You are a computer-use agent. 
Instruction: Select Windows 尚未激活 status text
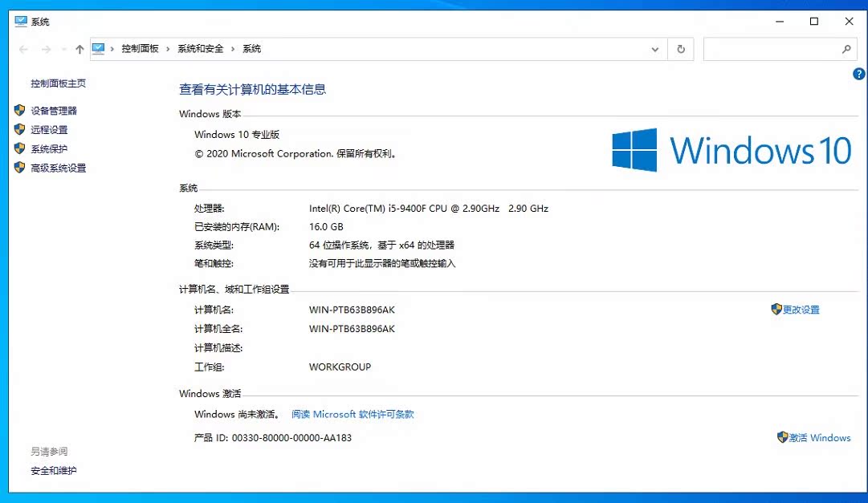tap(237, 415)
